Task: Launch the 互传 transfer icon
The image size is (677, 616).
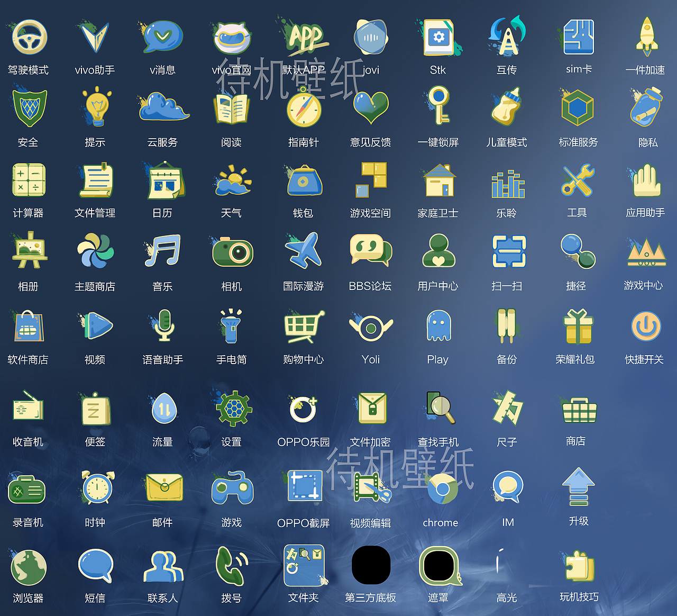Action: tap(507, 36)
